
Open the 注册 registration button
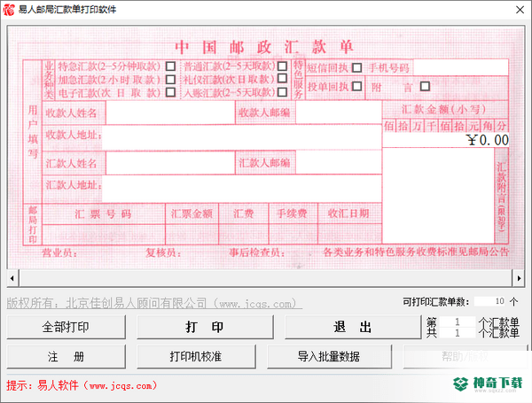click(x=66, y=357)
